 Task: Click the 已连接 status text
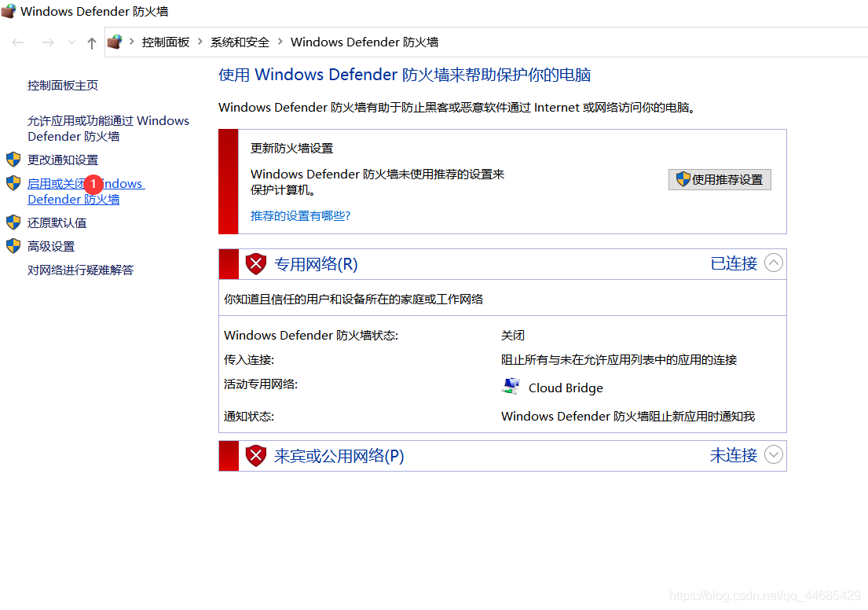point(734,263)
